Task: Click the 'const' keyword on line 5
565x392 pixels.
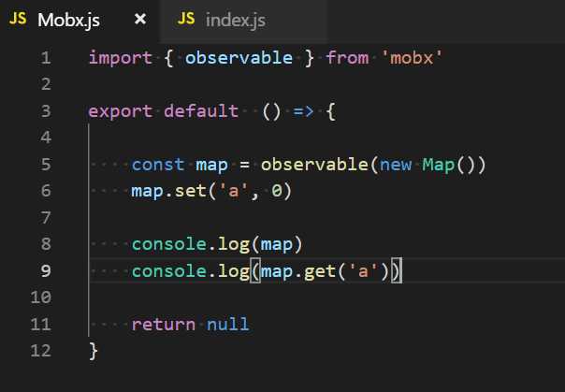Action: coord(158,165)
